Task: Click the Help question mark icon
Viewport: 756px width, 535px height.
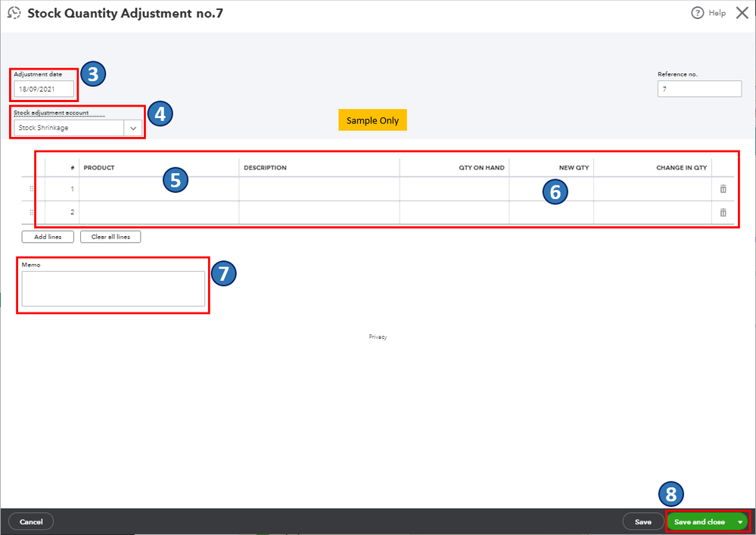Action: [x=697, y=13]
